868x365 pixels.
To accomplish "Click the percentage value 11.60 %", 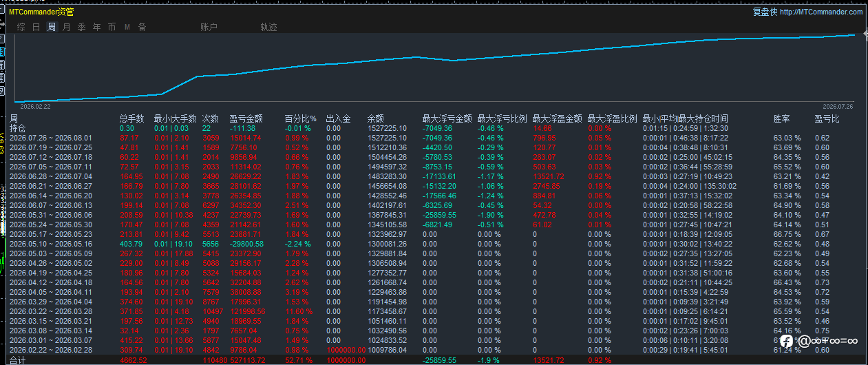I will pos(298,311).
